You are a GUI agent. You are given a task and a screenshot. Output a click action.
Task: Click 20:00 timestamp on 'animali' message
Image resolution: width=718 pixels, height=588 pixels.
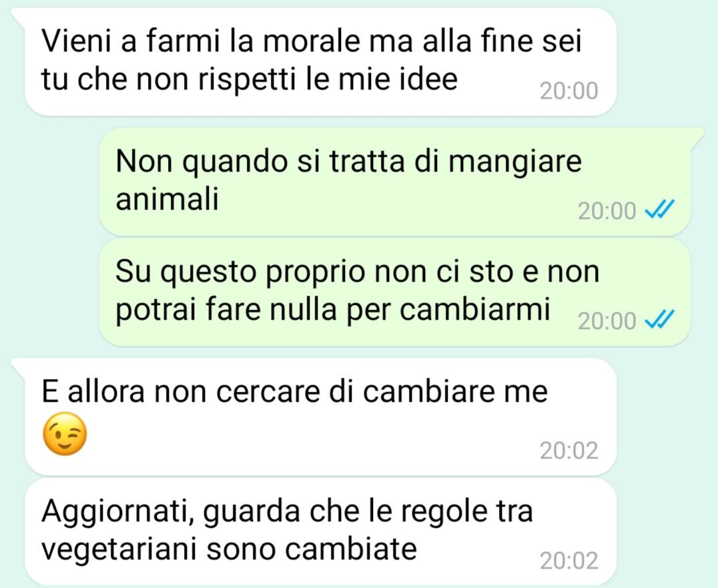click(x=607, y=211)
